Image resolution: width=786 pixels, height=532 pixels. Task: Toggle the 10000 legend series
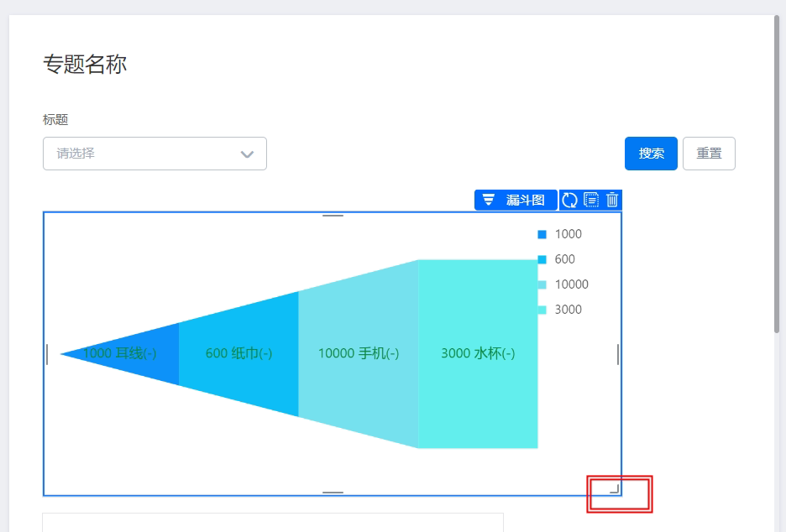click(563, 284)
